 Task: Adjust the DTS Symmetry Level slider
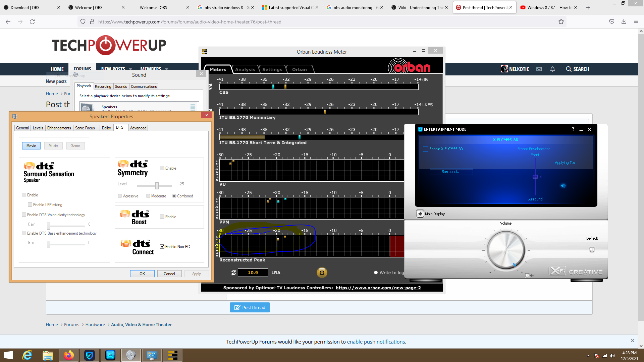(157, 186)
